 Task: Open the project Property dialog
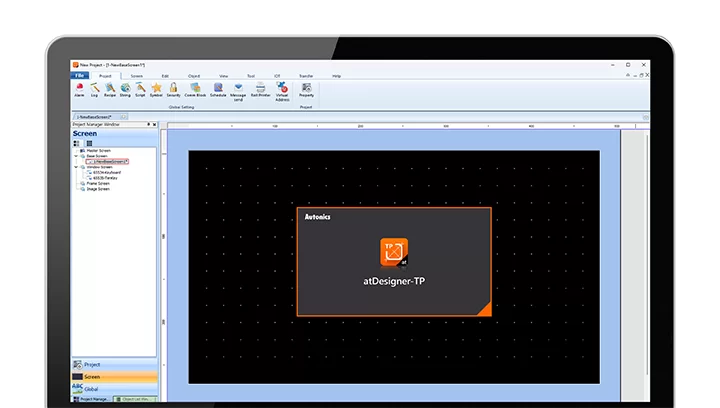click(306, 90)
